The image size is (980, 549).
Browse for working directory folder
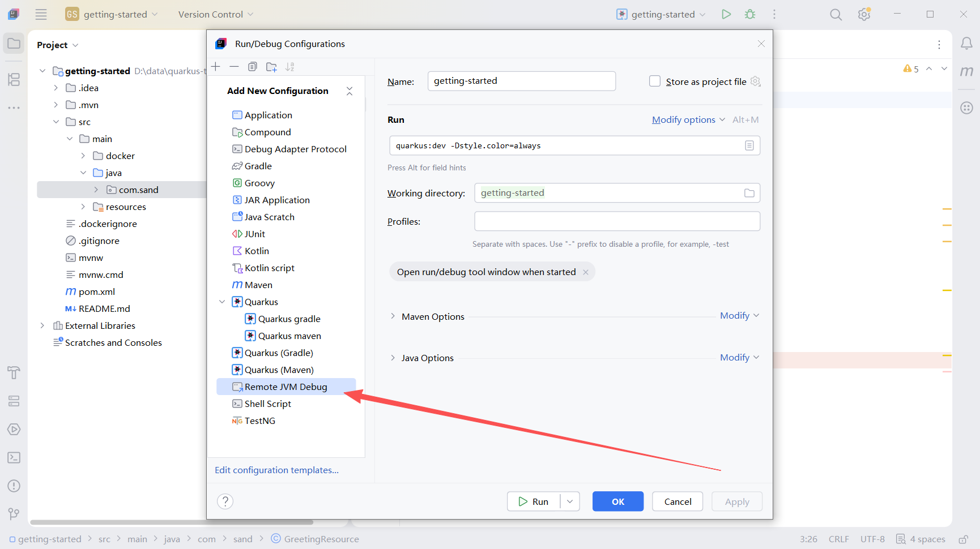click(749, 193)
